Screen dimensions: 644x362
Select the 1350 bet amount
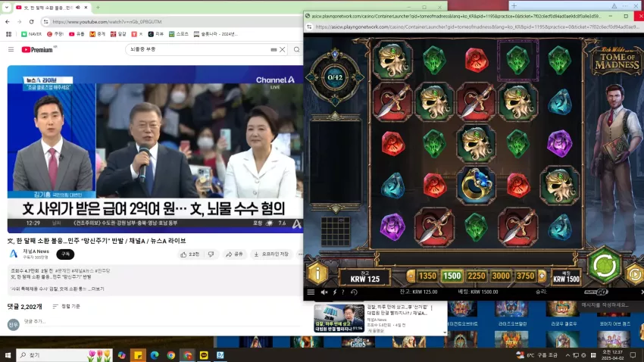click(x=427, y=276)
